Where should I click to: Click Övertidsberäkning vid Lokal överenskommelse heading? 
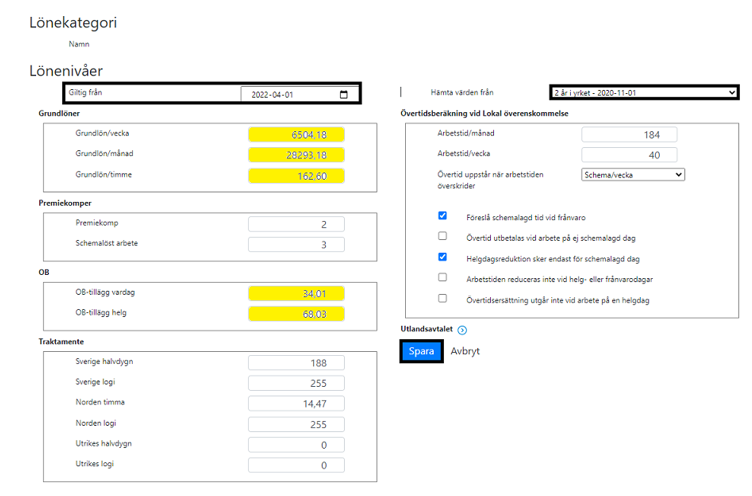pos(484,114)
